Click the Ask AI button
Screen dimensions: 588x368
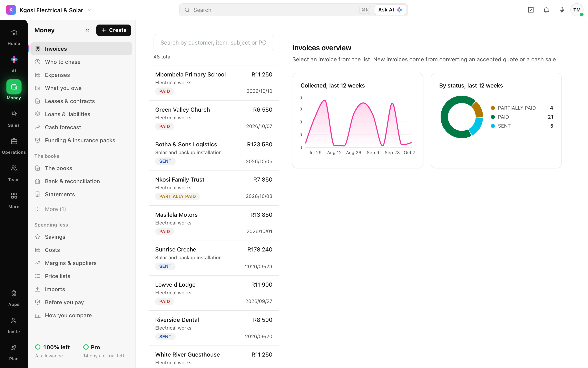click(x=390, y=10)
